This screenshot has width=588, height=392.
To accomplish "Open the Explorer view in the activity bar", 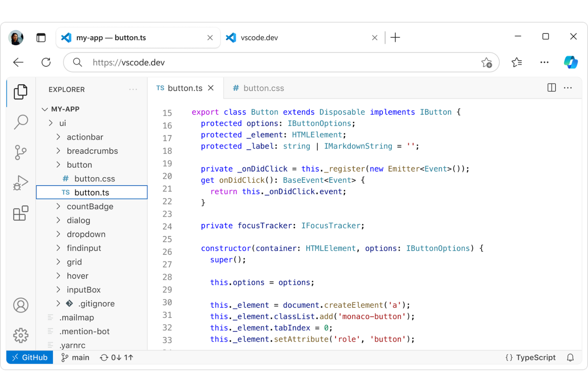I will pyautogui.click(x=21, y=92).
